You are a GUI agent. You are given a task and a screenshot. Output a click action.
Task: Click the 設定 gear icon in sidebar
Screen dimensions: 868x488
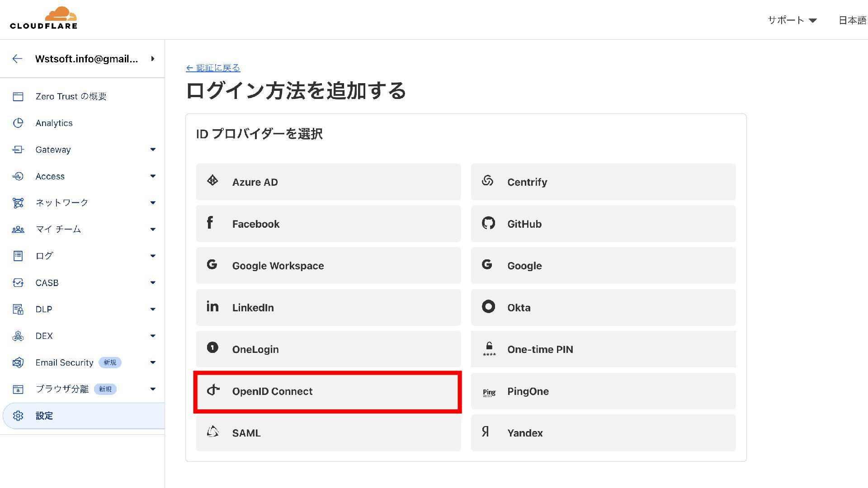[18, 416]
